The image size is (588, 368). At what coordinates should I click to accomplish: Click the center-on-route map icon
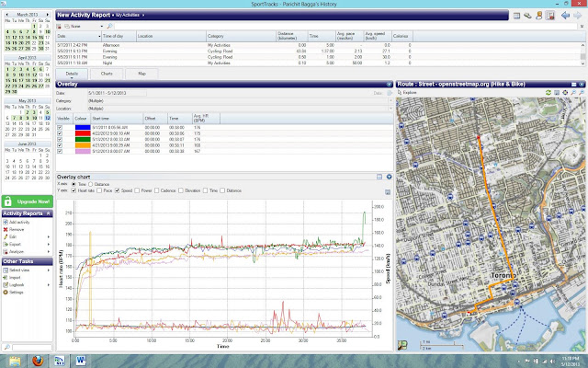tap(565, 92)
